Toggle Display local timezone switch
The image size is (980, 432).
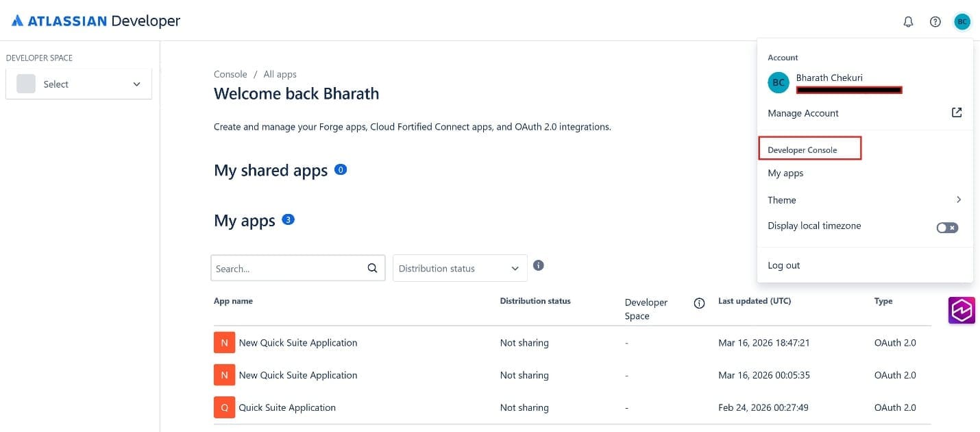point(947,228)
